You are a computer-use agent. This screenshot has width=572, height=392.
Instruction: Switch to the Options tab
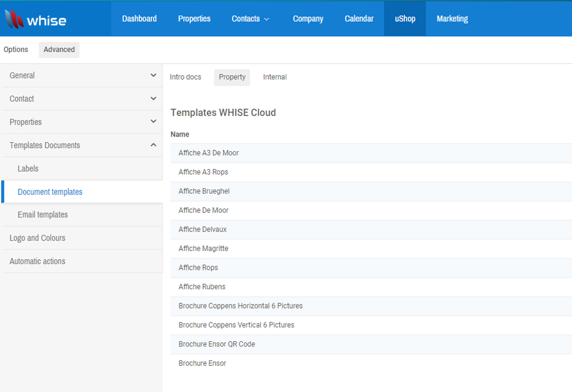coord(16,49)
